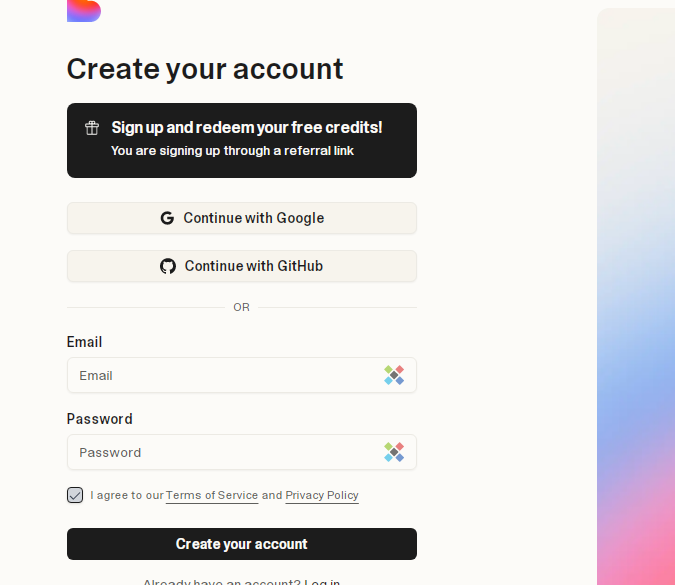Click the Google G icon
This screenshot has height=585, width=675.
coord(167,218)
